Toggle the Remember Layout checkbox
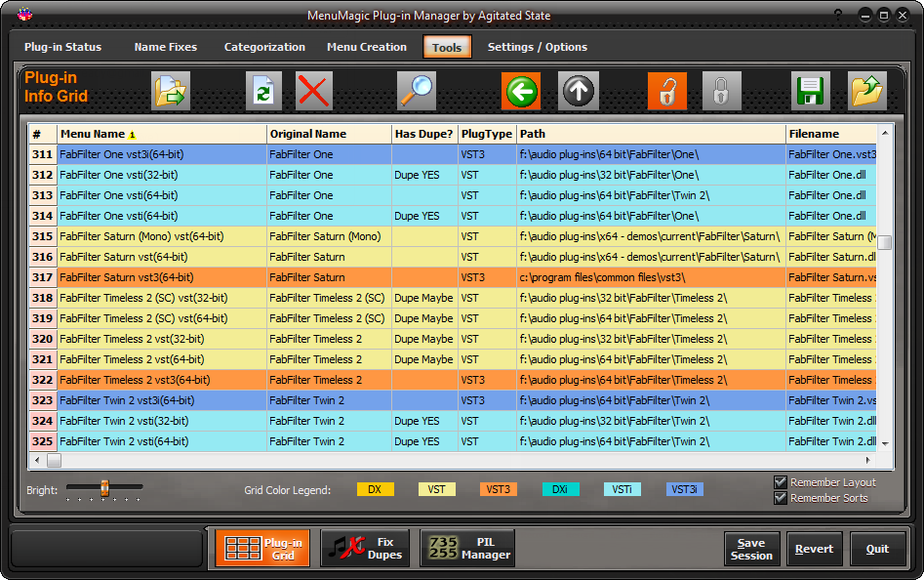This screenshot has height=580, width=924. [x=781, y=482]
